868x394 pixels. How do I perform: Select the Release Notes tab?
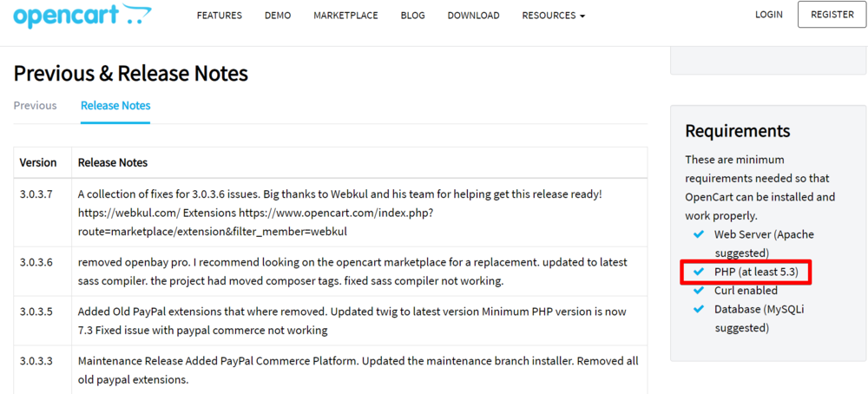click(115, 106)
